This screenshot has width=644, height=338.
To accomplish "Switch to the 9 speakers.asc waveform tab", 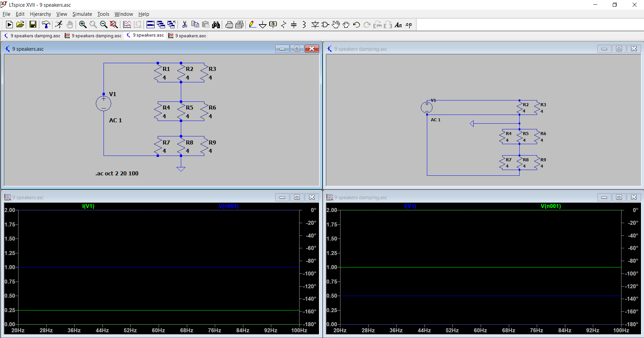I will (x=187, y=36).
